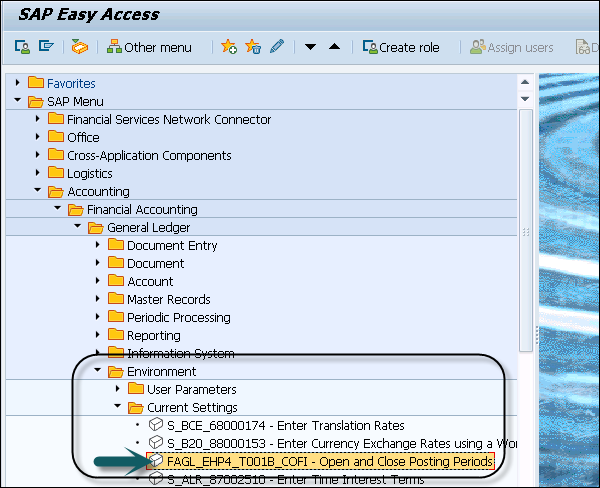This screenshot has height=488, width=600.
Task: Click the Other menu button
Action: (150, 47)
